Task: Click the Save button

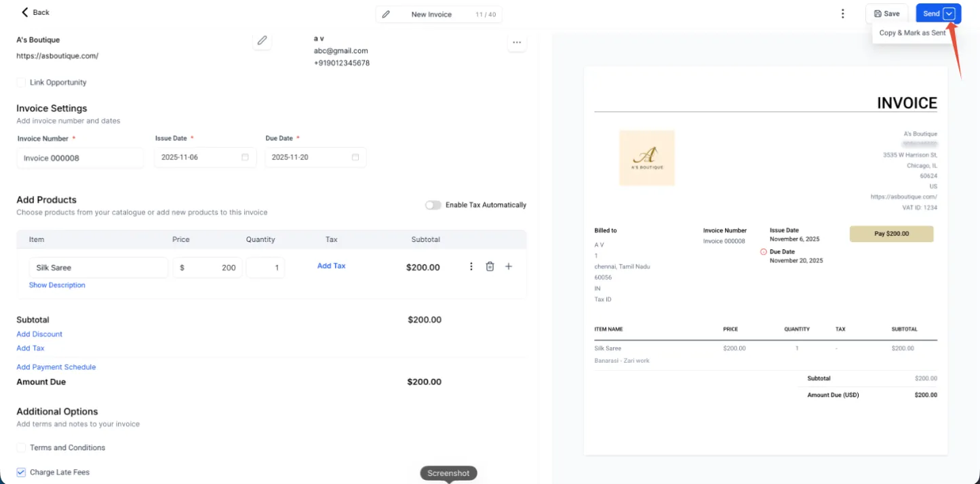Action: click(x=886, y=14)
